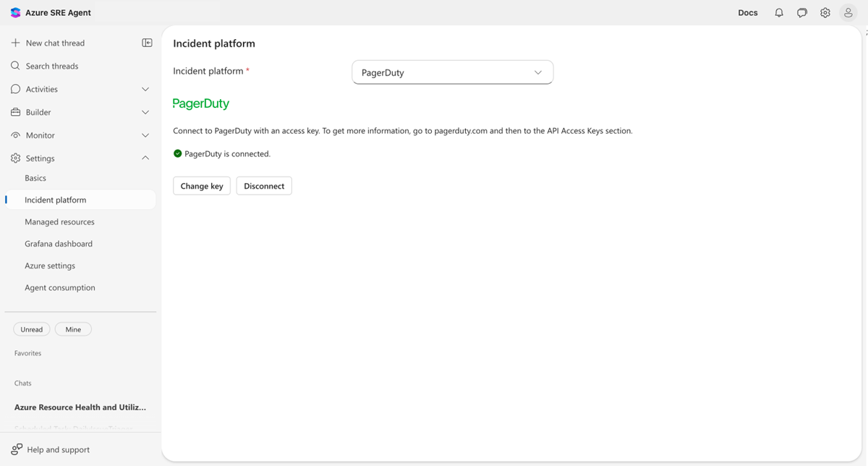
Task: Collapse the Settings section chevron
Action: 145,158
